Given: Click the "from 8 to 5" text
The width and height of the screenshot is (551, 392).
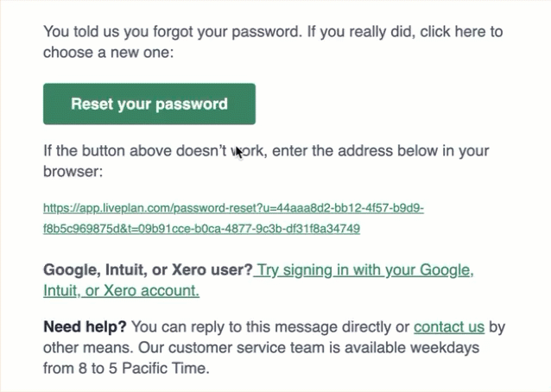Looking at the screenshot, I should (x=81, y=368).
